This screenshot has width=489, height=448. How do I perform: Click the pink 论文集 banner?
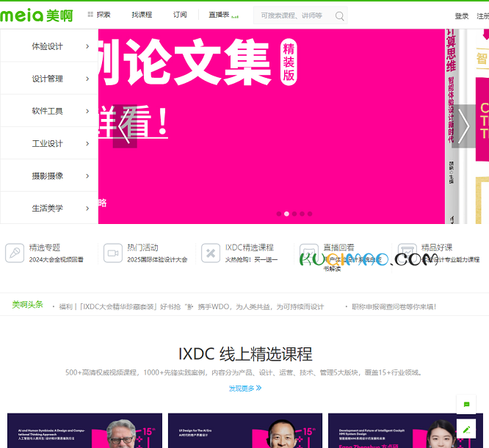click(x=272, y=126)
